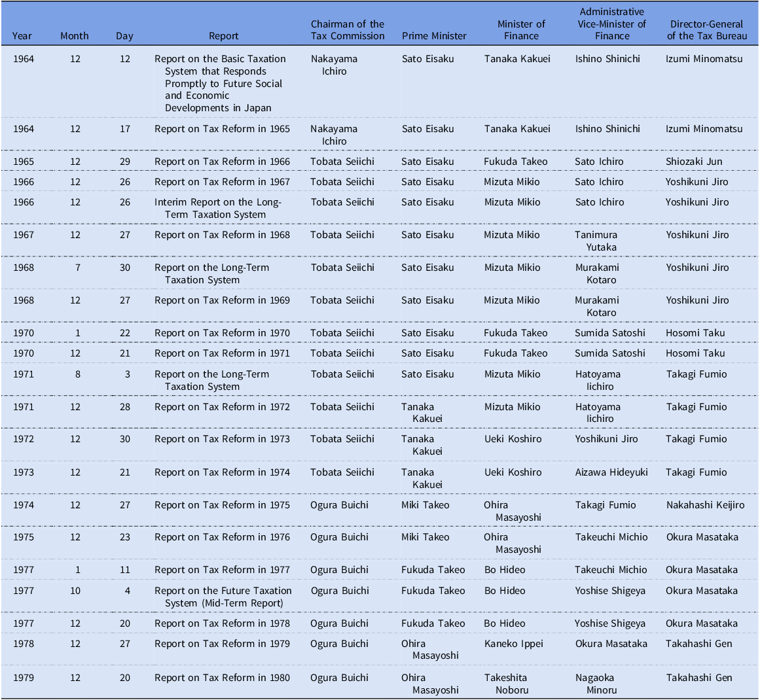The width and height of the screenshot is (760, 700).
Task: Click the Month column header
Action: [x=75, y=36]
